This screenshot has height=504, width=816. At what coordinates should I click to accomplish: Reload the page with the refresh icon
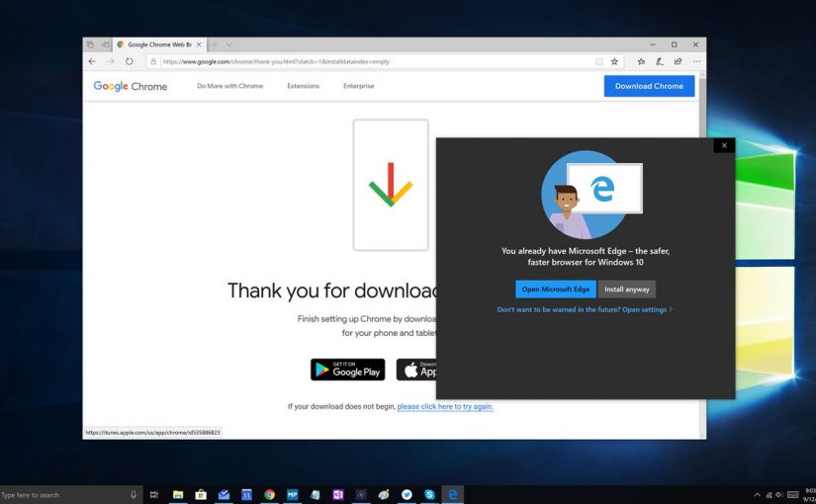129,61
